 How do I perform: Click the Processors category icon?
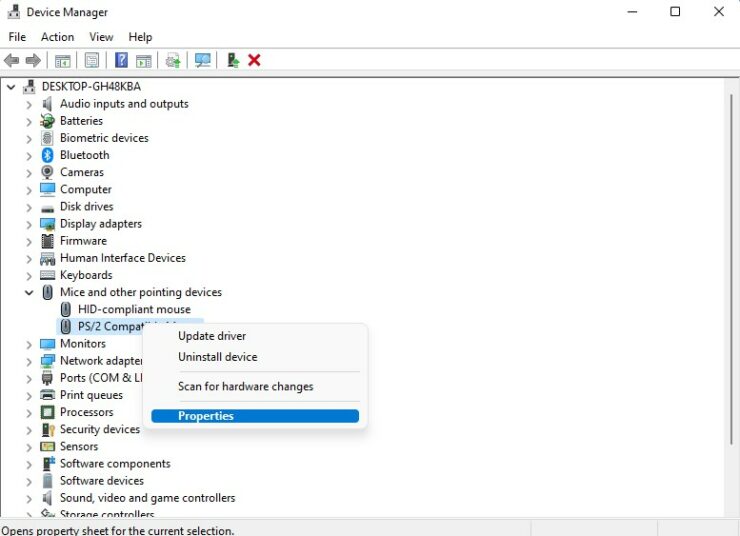(48, 412)
